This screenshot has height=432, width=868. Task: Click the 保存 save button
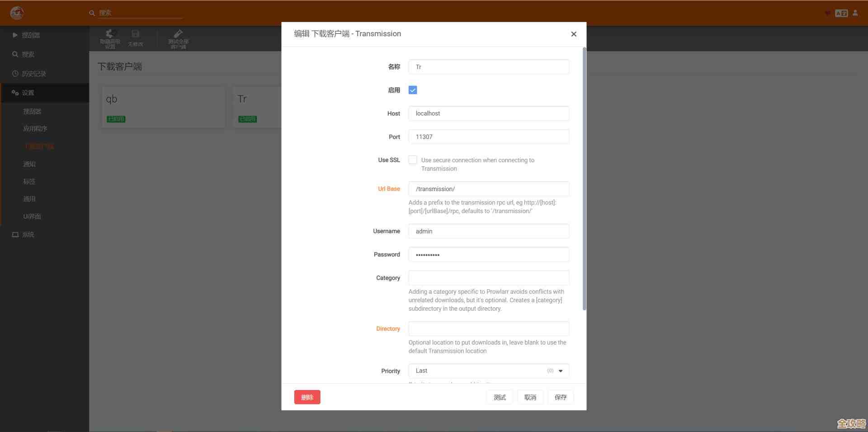pyautogui.click(x=561, y=397)
